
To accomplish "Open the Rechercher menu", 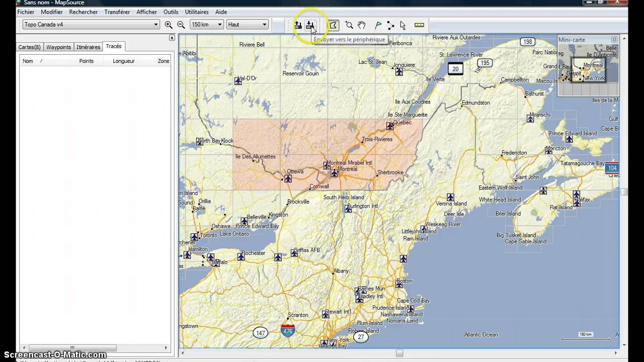I will [84, 12].
